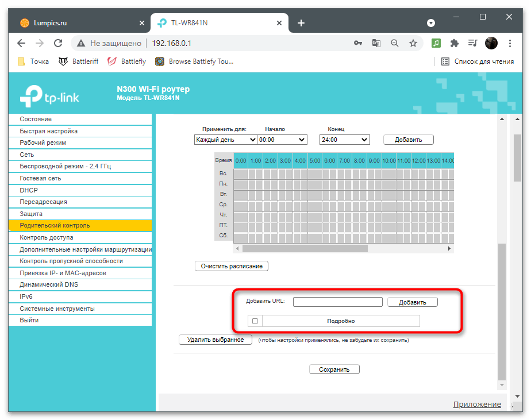Expand the Начало 00:00 dropdown

282,140
